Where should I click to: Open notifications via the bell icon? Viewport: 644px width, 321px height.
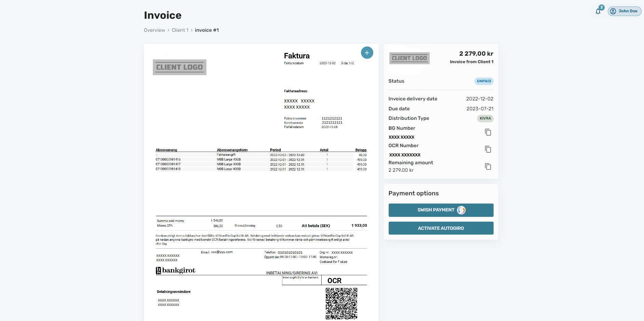[598, 11]
